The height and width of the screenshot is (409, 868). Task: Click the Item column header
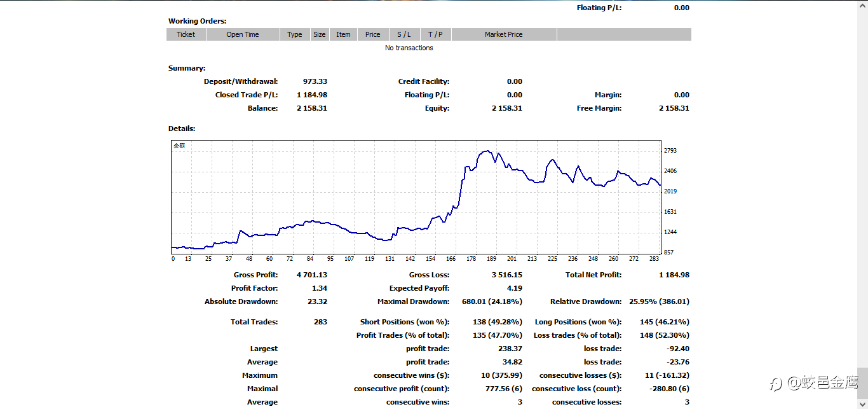coord(343,34)
